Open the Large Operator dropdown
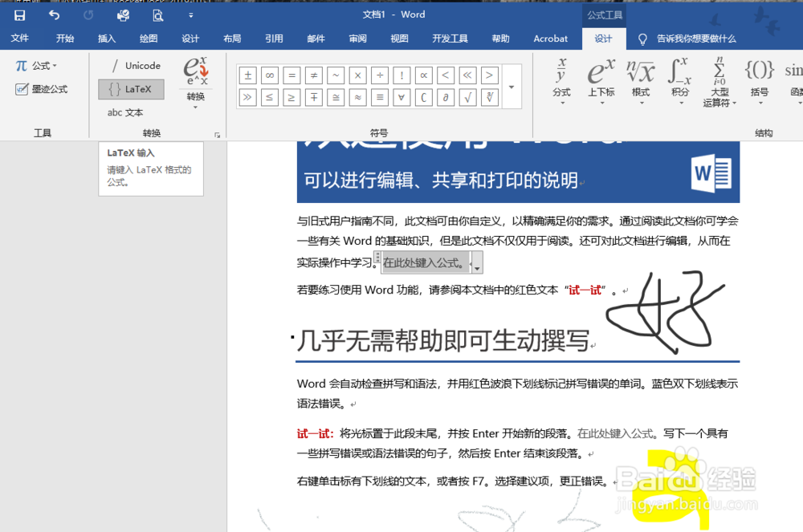The width and height of the screenshot is (803, 532). 719,82
